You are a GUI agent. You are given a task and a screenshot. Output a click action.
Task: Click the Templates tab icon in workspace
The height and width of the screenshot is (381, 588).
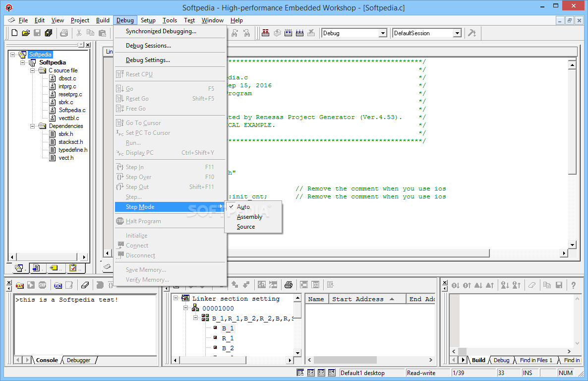[36, 268]
